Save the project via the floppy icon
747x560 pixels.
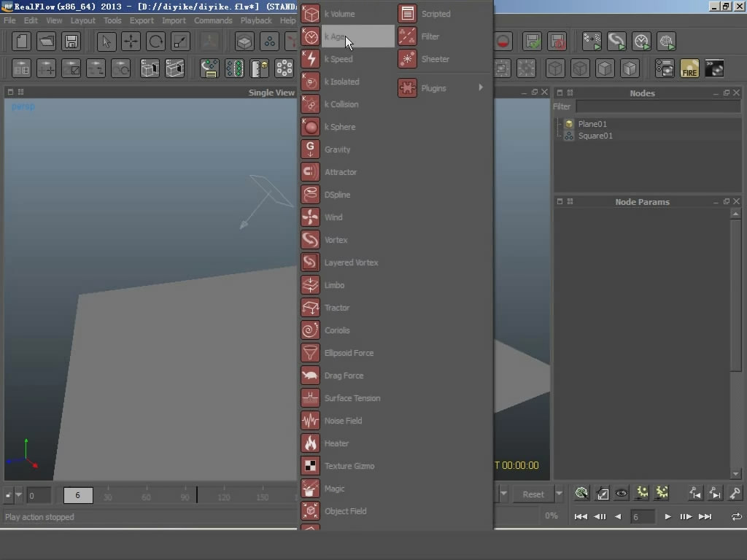(x=71, y=42)
